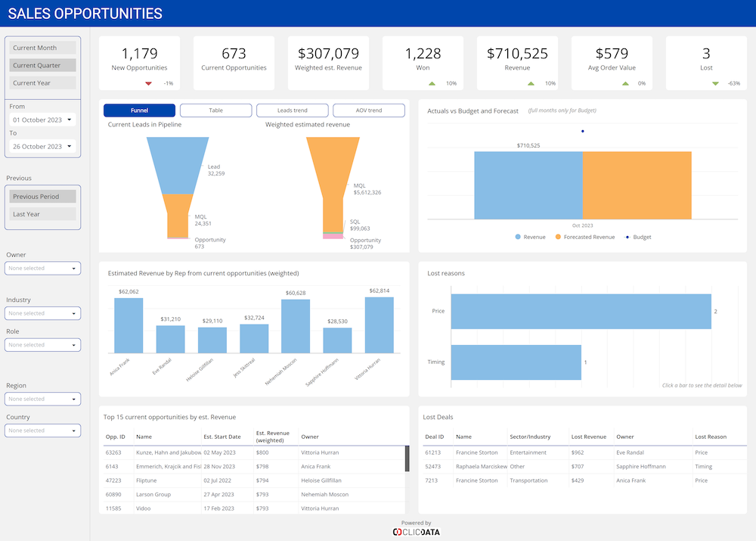Image resolution: width=756 pixels, height=541 pixels.
Task: Expand the Region filter dropdown
Action: pyautogui.click(x=42, y=399)
